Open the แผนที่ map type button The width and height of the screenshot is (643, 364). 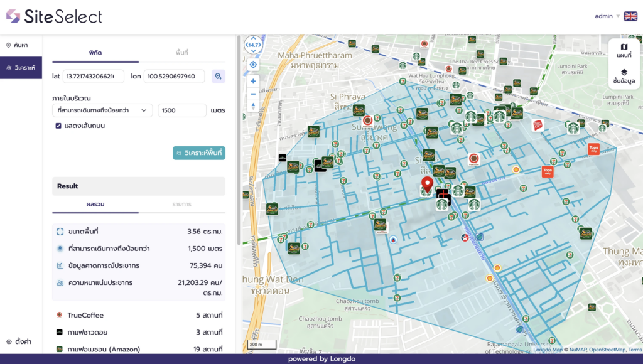624,51
